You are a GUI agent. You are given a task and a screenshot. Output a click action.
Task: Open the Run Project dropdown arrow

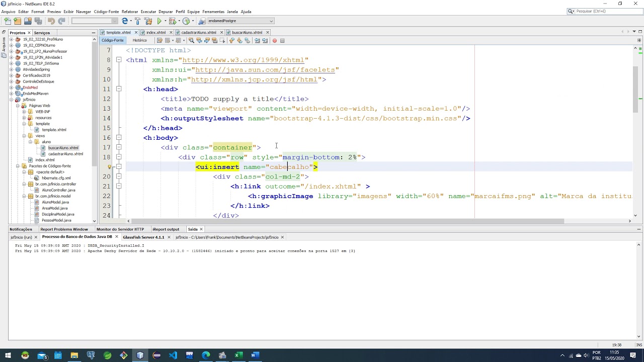166,21
